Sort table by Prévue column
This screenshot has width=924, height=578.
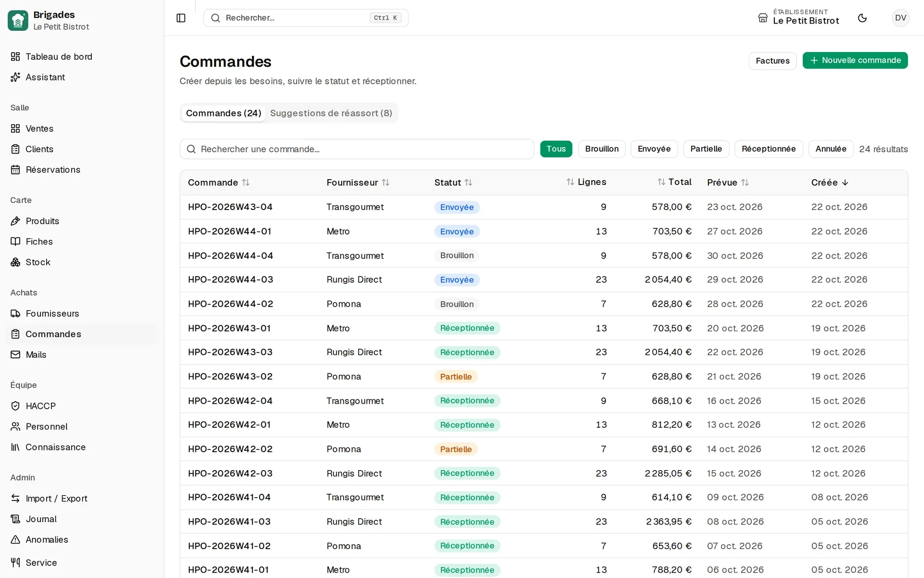click(x=728, y=183)
